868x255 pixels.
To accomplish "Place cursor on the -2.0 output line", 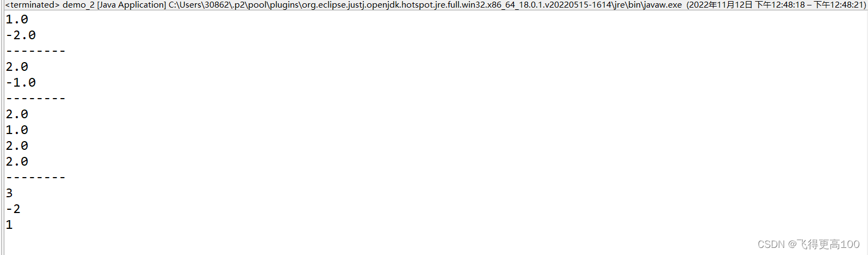I will pyautogui.click(x=21, y=35).
